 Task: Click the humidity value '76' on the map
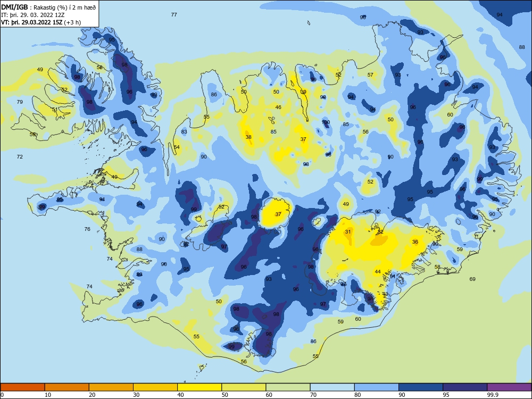[x=87, y=229]
